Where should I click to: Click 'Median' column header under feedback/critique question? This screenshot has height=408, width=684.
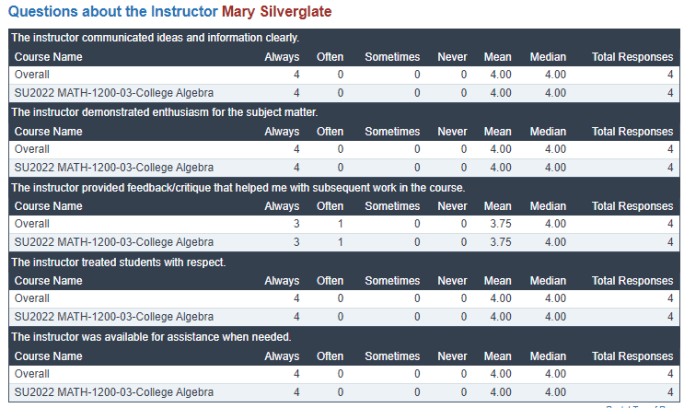[547, 206]
